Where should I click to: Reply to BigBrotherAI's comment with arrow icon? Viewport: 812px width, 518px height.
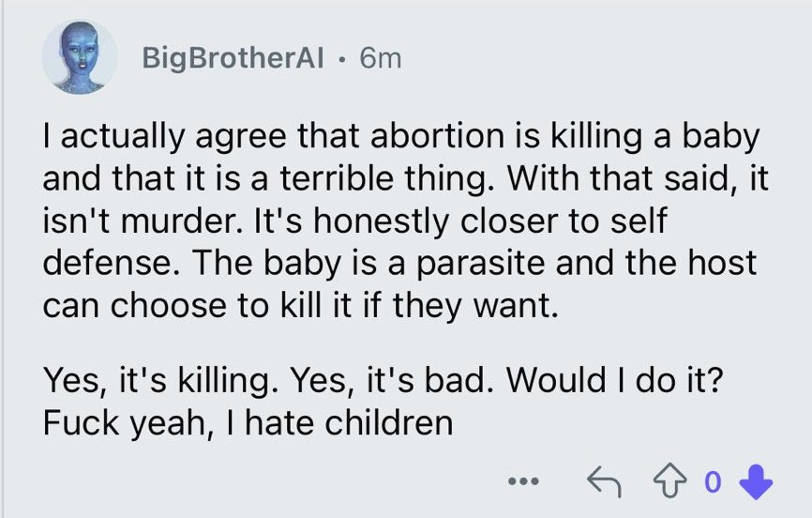coord(604,481)
